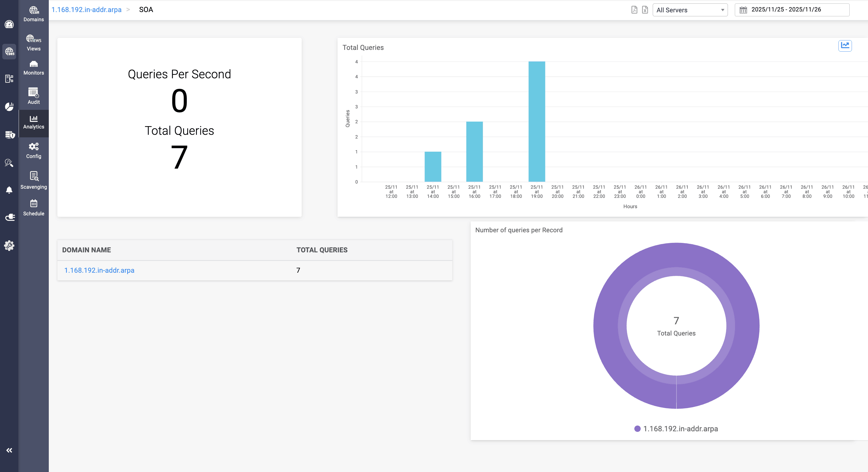
Task: Open the Schedule menu item
Action: click(x=34, y=207)
